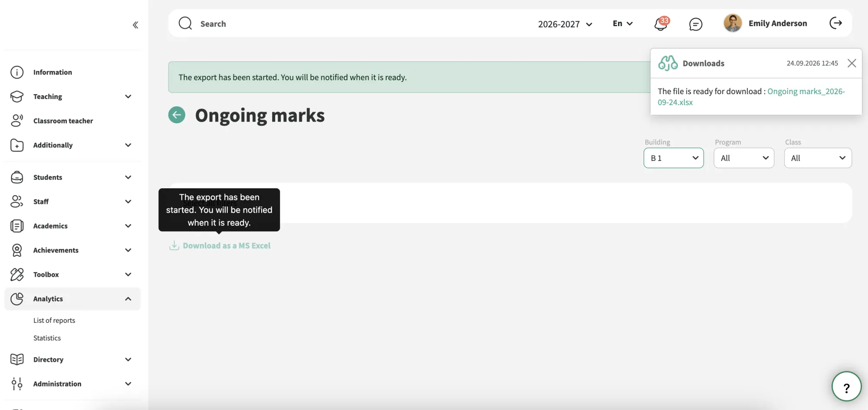Log out using the exit icon

[x=835, y=23]
